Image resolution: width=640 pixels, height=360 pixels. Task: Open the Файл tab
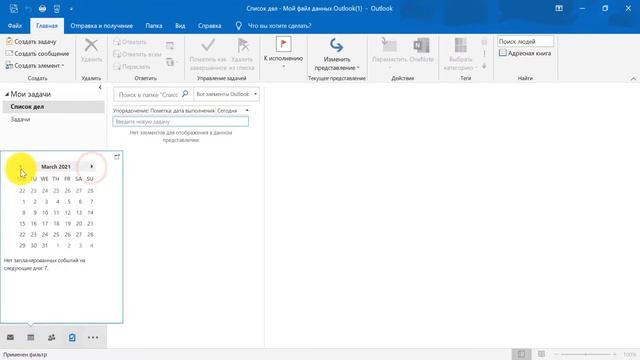pyautogui.click(x=15, y=25)
